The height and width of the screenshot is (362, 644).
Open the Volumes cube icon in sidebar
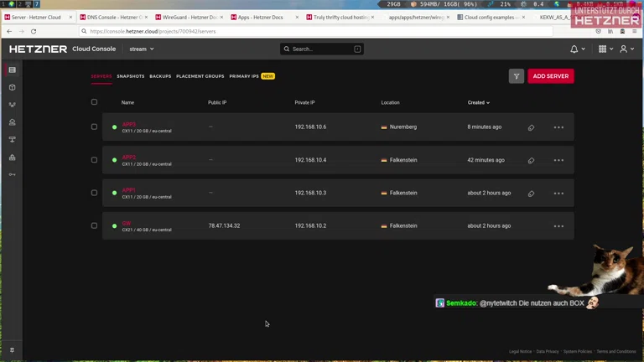point(13,87)
